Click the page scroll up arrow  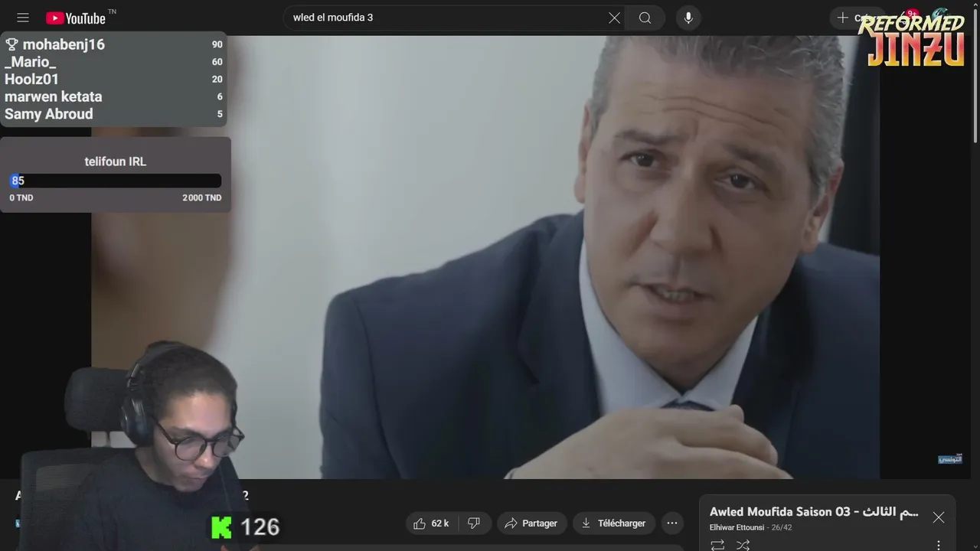click(x=975, y=5)
